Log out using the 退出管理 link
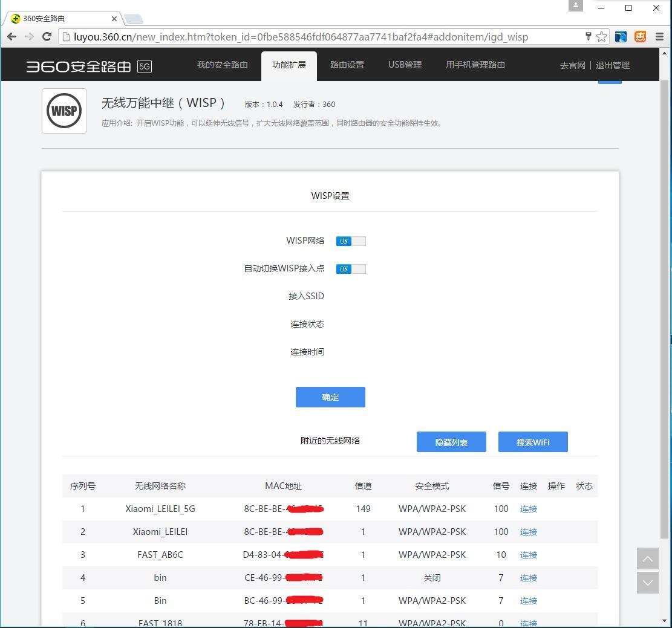 [x=613, y=65]
